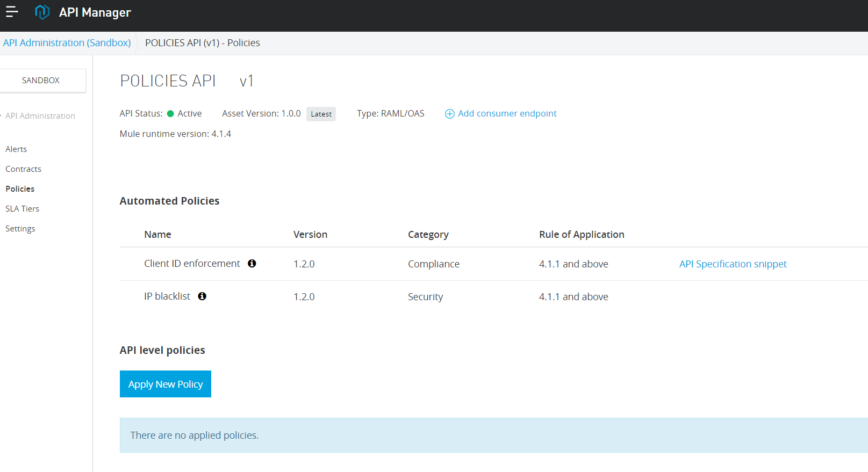Click the Add consumer endpoint link
The height and width of the screenshot is (472, 868).
pos(507,113)
